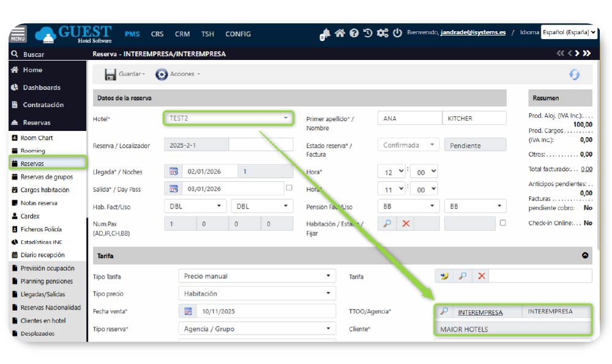Open the Idioma language selector
This screenshot has width=612, height=364.
pyautogui.click(x=569, y=32)
